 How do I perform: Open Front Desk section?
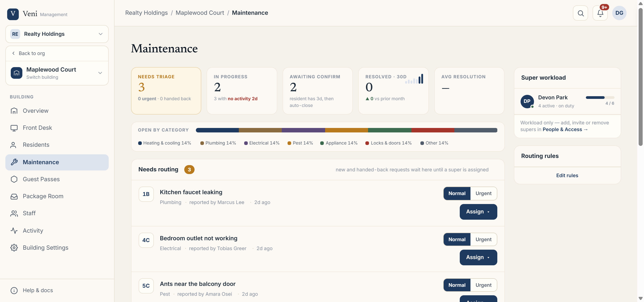(57, 128)
